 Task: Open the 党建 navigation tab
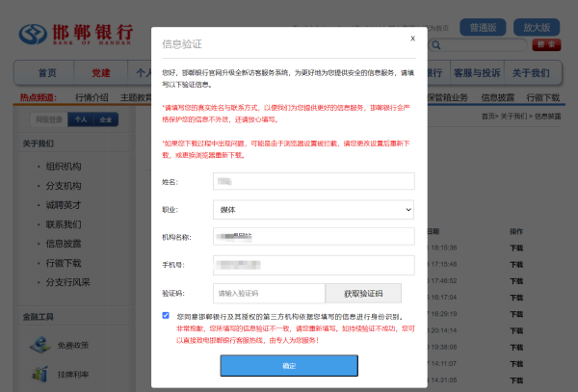pyautogui.click(x=101, y=72)
